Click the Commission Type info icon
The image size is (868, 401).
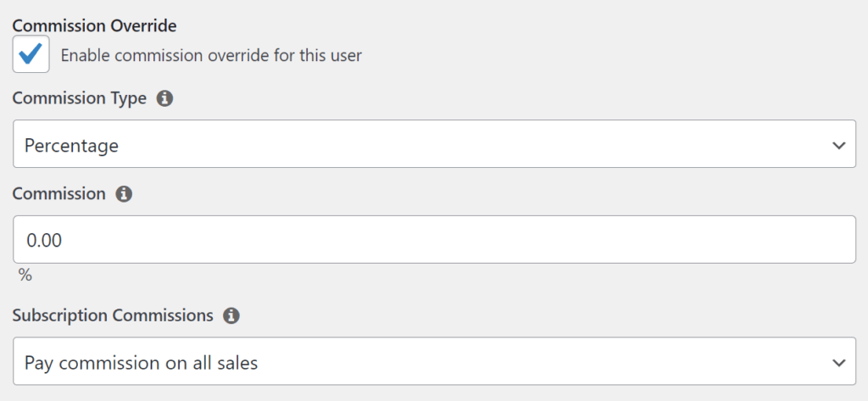[x=165, y=98]
